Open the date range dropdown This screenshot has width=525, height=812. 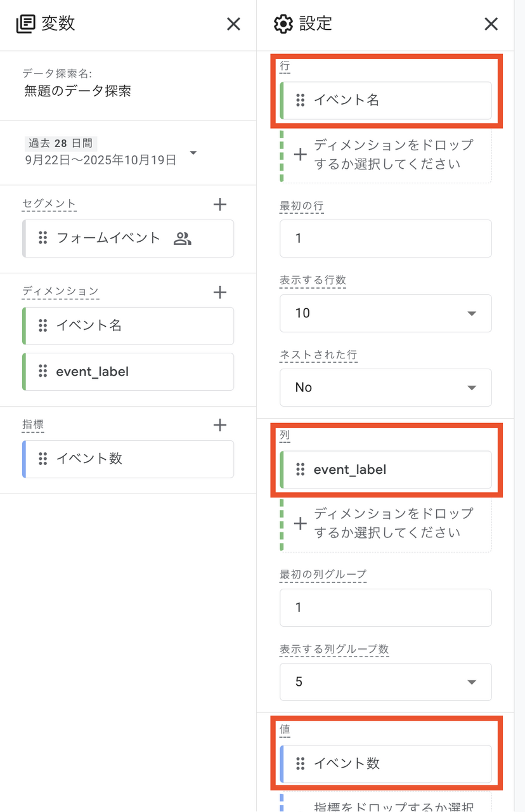193,153
